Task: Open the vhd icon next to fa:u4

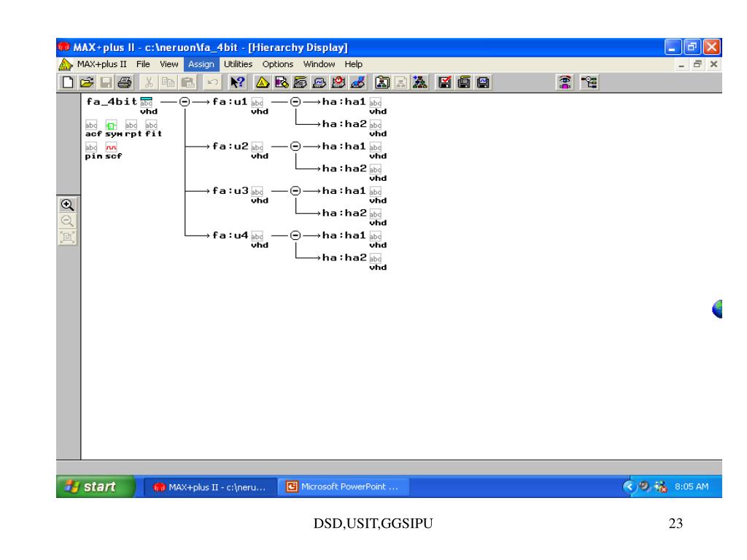Action: point(257,236)
